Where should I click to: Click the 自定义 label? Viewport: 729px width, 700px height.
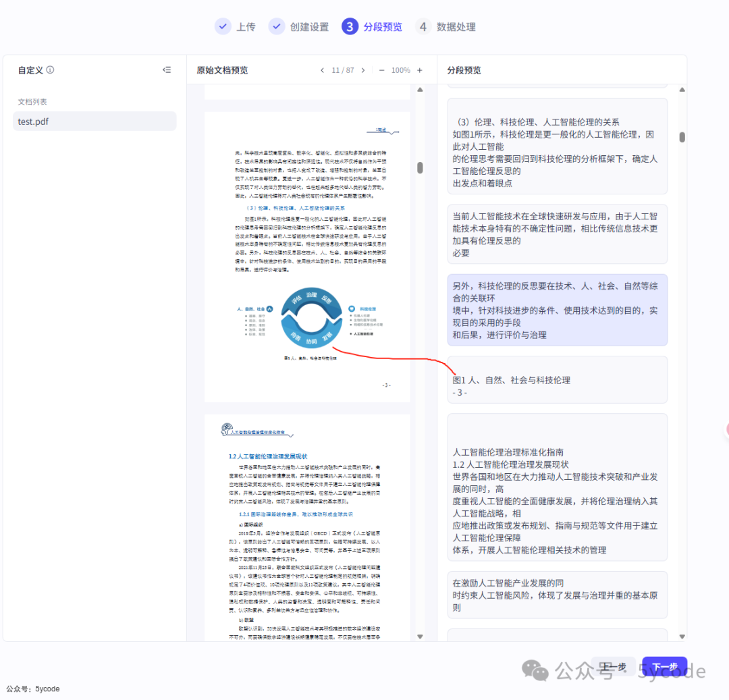[30, 70]
